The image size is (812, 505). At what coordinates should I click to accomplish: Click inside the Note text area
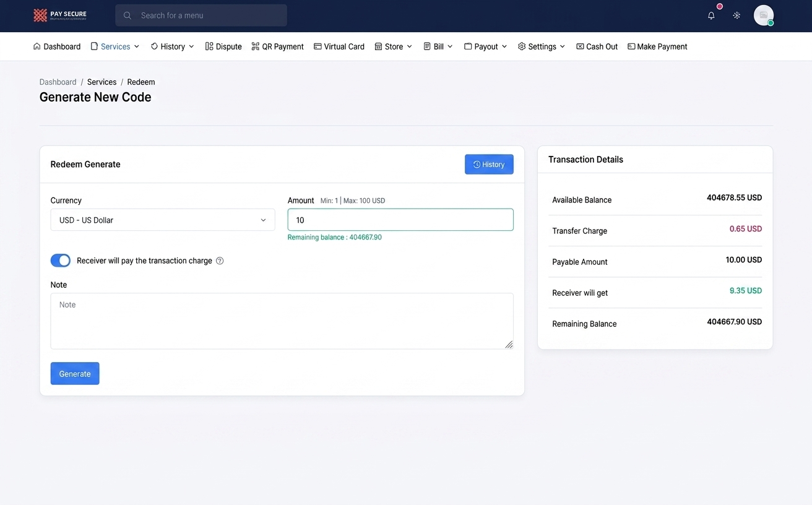click(x=282, y=321)
